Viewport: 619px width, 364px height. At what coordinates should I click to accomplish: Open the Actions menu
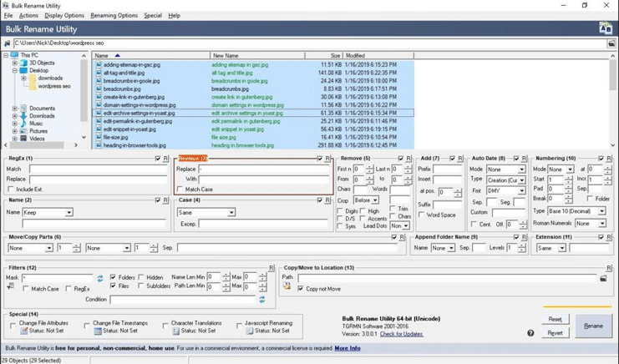click(x=28, y=15)
